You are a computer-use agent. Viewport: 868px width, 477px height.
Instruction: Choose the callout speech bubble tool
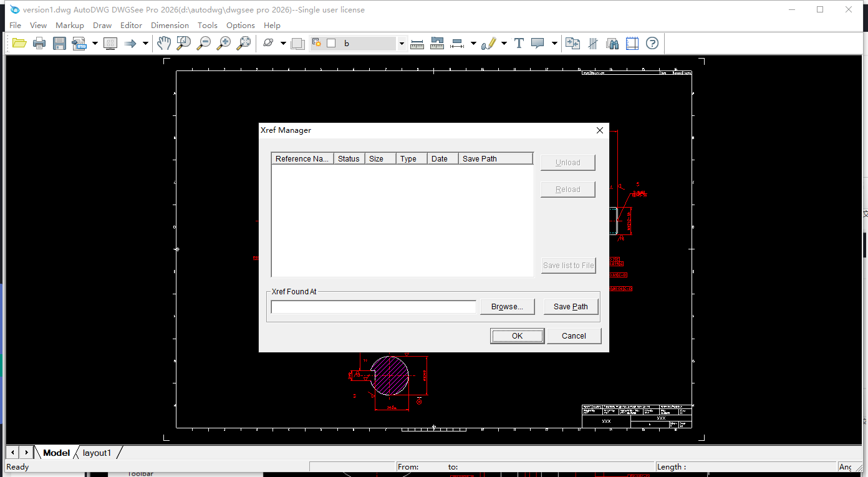pos(538,43)
